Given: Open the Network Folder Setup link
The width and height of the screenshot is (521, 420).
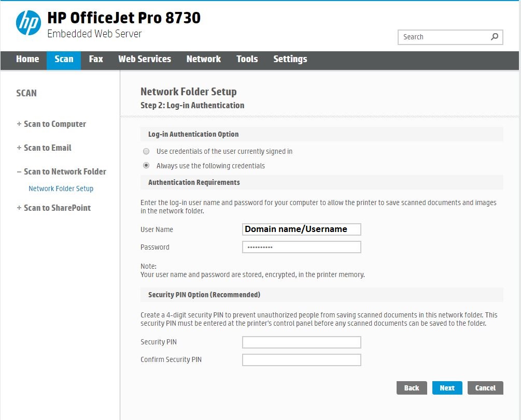Looking at the screenshot, I should (61, 189).
